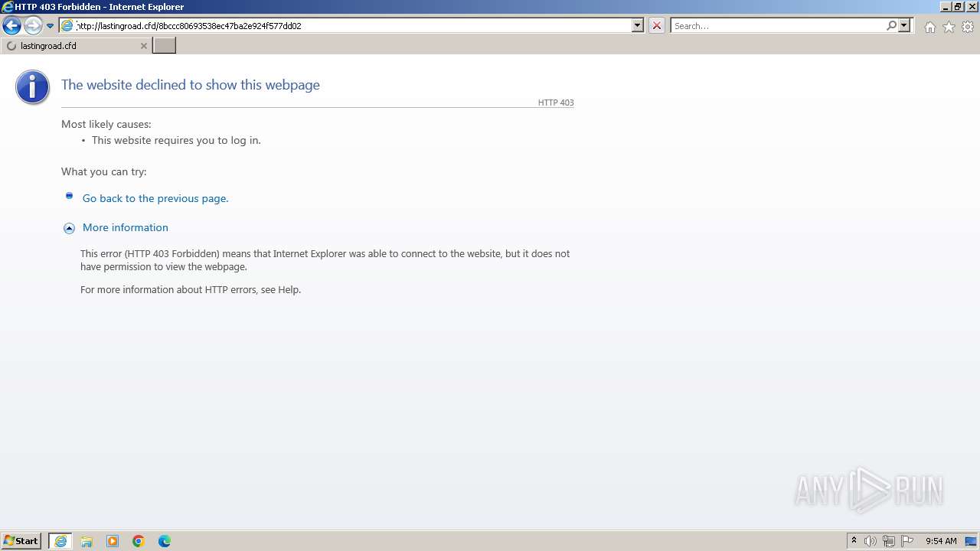
Task: Open Tools gear icon
Action: 968,27
